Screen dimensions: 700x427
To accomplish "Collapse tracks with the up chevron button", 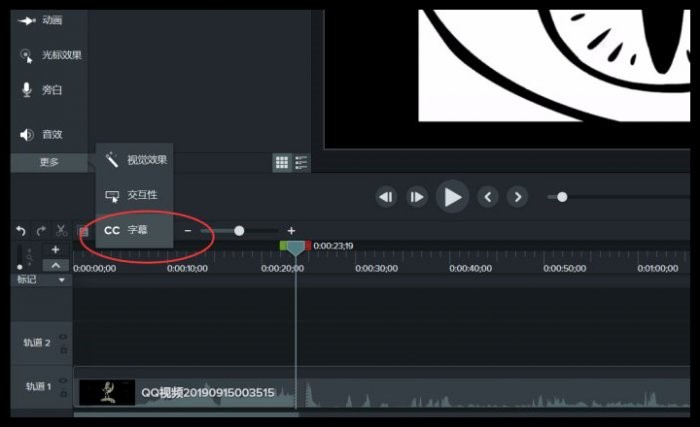I will pos(55,265).
